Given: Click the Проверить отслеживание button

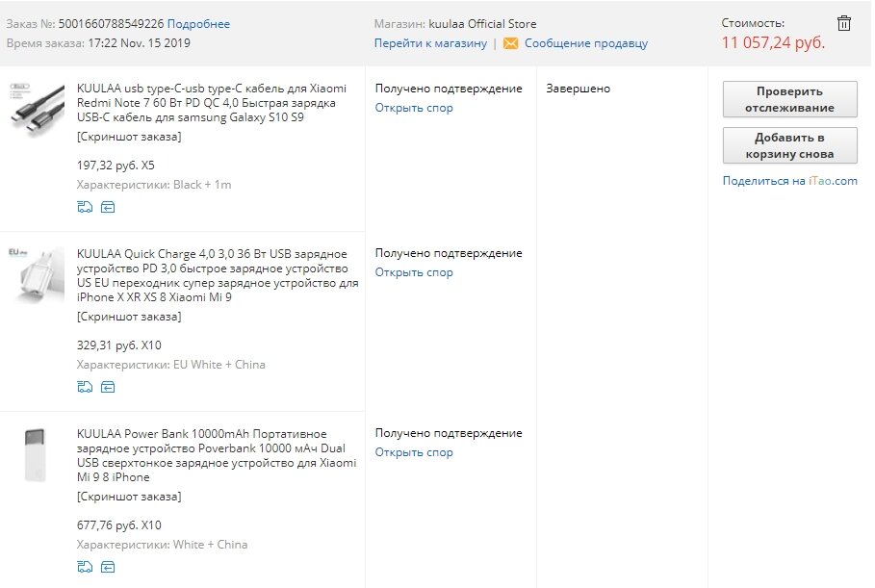Looking at the screenshot, I should 789,99.
